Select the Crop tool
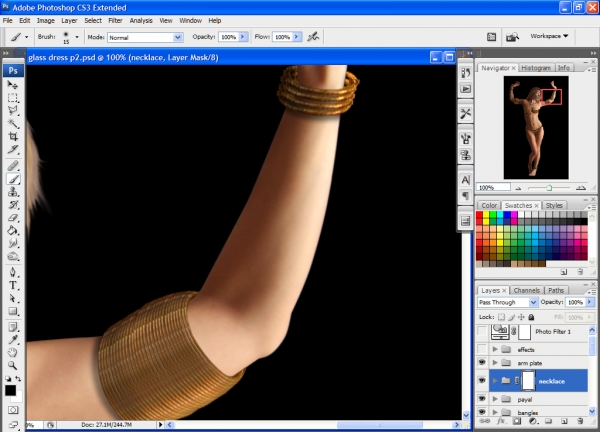The height and width of the screenshot is (432, 600). coord(13,136)
